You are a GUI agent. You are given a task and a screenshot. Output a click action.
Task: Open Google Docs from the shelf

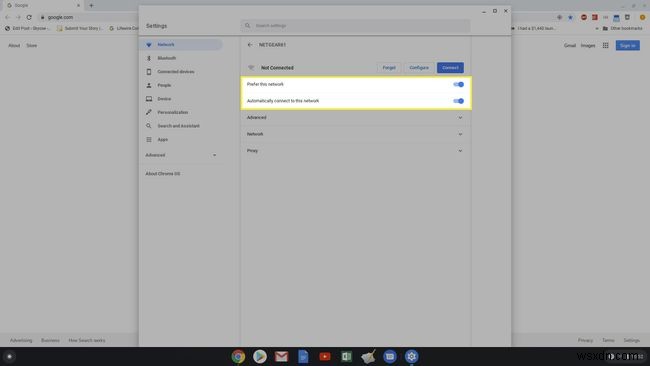303,356
